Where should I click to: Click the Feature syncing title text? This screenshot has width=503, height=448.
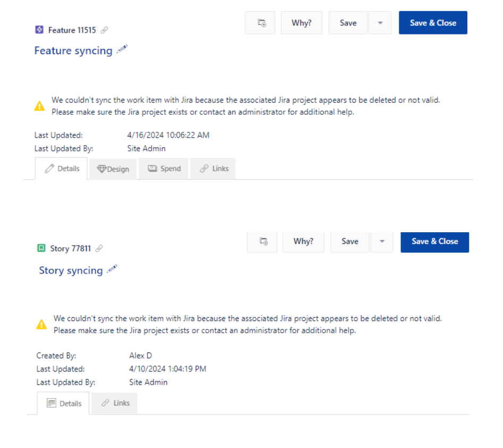tap(73, 50)
